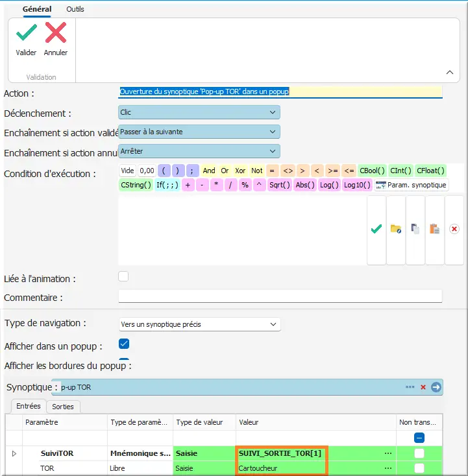Paste into the condition using the clipboard icon

click(435, 229)
